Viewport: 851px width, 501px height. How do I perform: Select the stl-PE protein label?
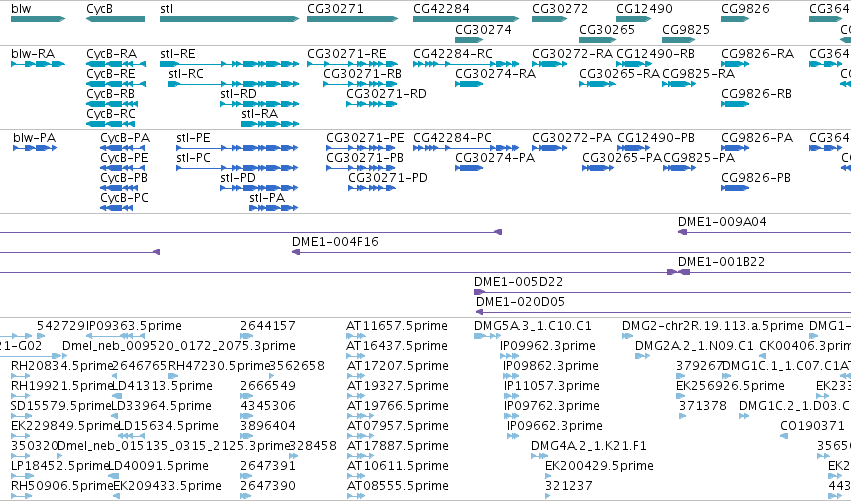pos(193,138)
